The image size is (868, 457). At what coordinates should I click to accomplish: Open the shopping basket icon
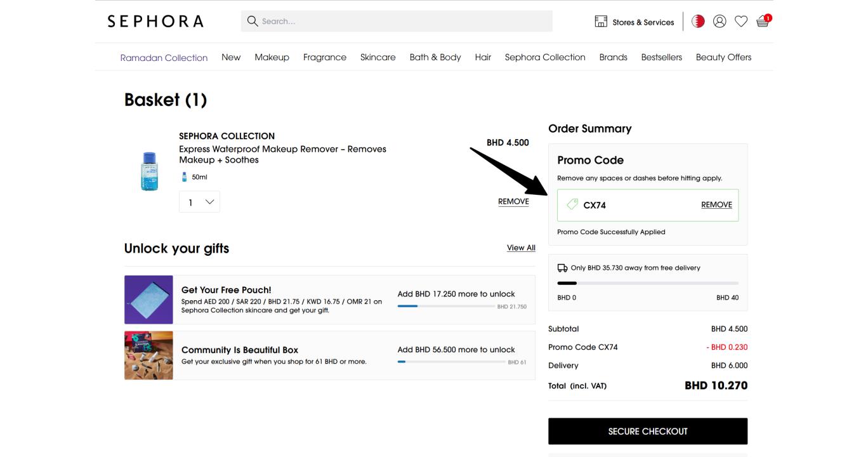tap(763, 22)
